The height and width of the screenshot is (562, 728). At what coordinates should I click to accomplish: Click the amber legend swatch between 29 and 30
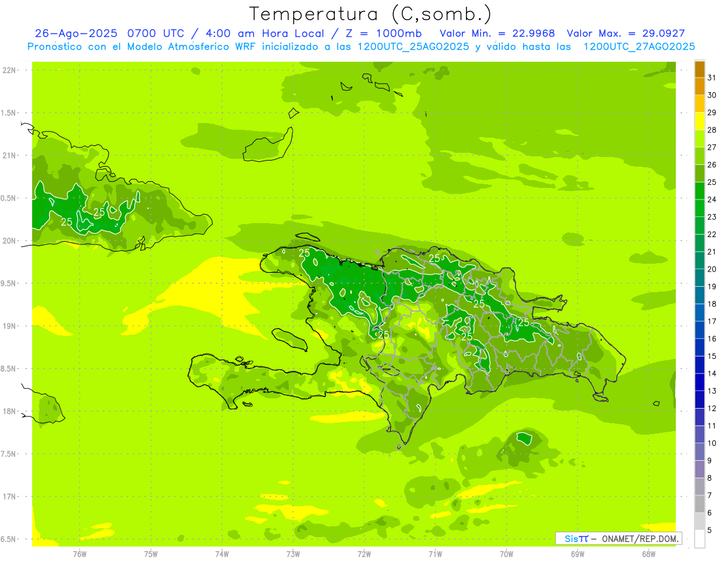click(x=699, y=104)
